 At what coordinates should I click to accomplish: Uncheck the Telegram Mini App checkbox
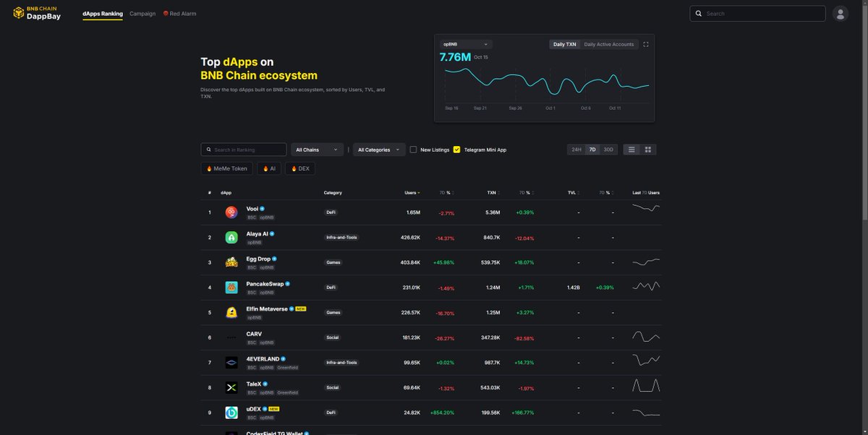pyautogui.click(x=456, y=150)
